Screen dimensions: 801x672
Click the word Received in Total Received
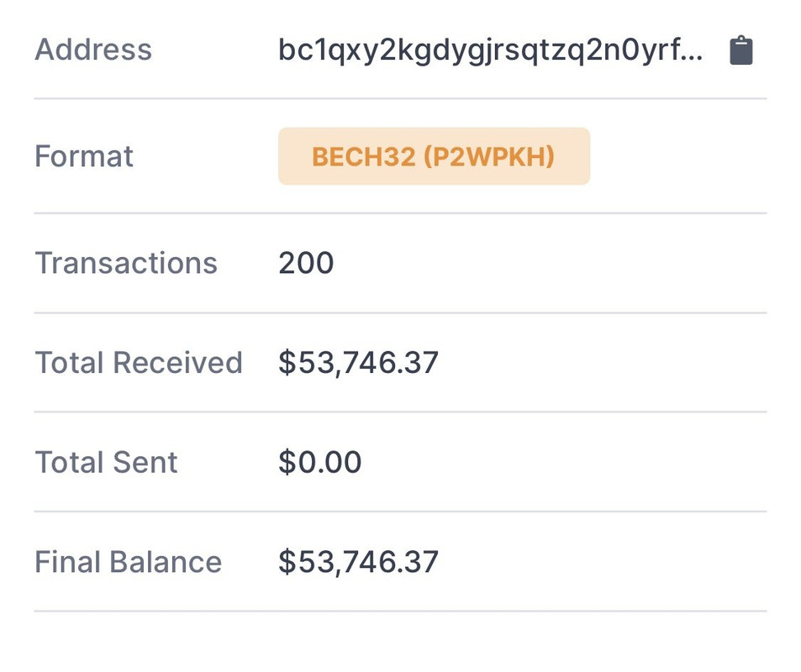pyautogui.click(x=178, y=363)
